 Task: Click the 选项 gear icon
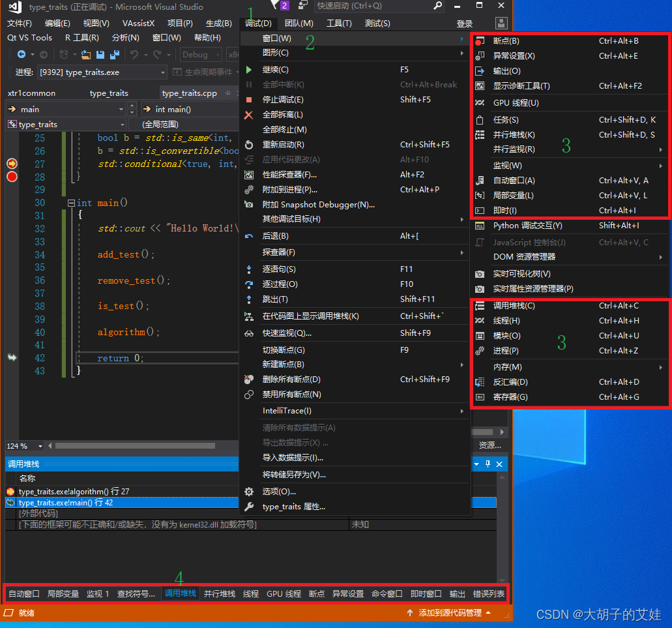(x=248, y=492)
